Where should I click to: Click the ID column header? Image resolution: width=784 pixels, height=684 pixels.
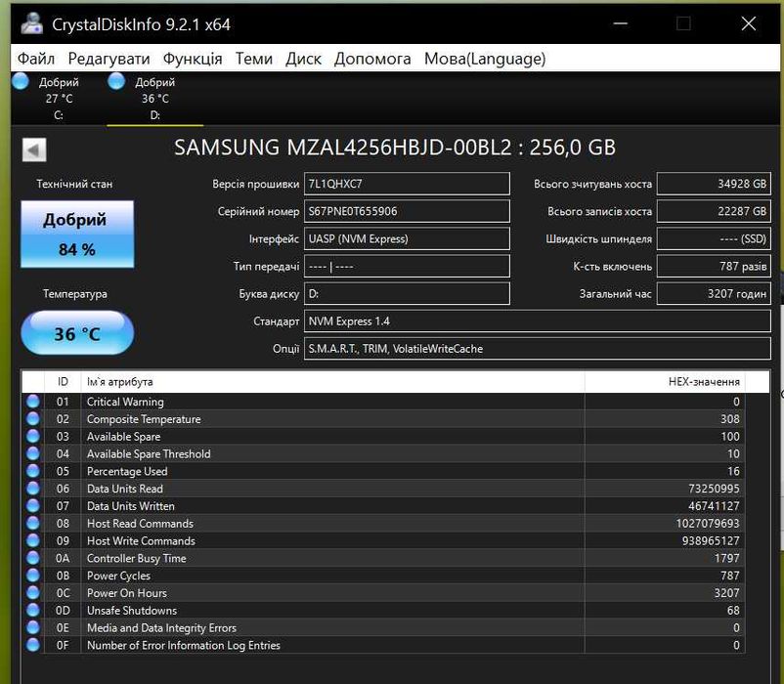63,382
